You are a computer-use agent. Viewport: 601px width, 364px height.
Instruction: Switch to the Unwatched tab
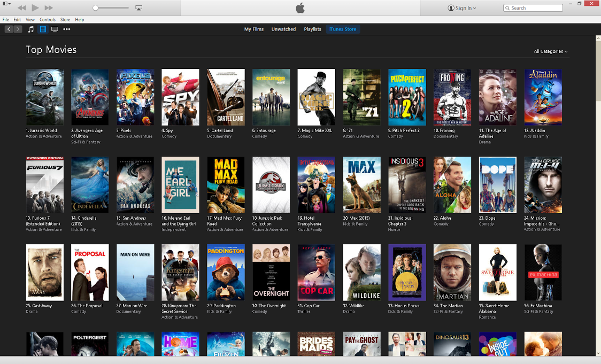283,29
